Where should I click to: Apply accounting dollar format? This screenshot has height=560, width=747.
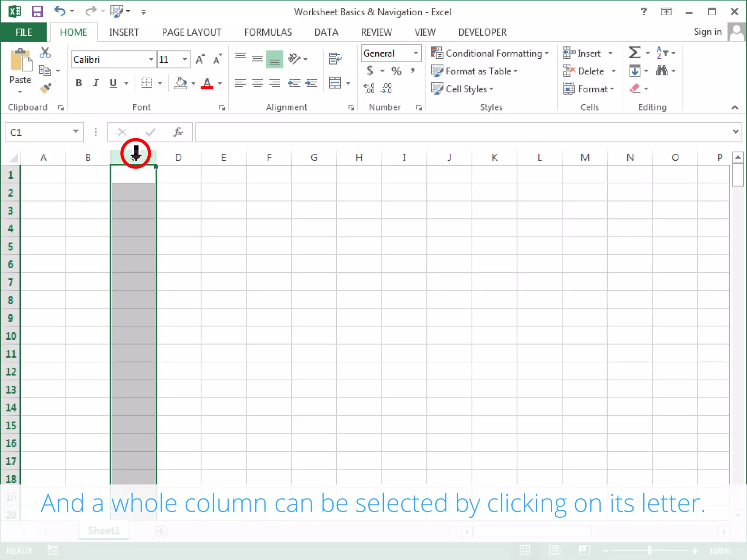coord(370,70)
